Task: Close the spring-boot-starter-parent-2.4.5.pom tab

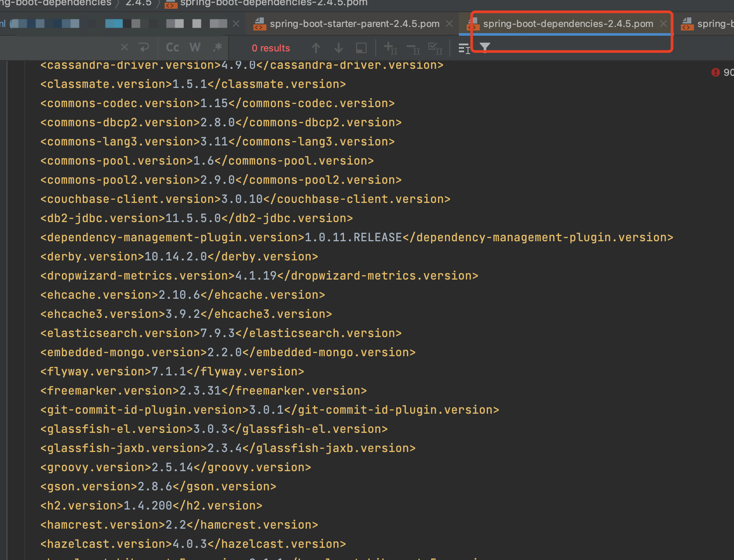Action: pos(449,24)
